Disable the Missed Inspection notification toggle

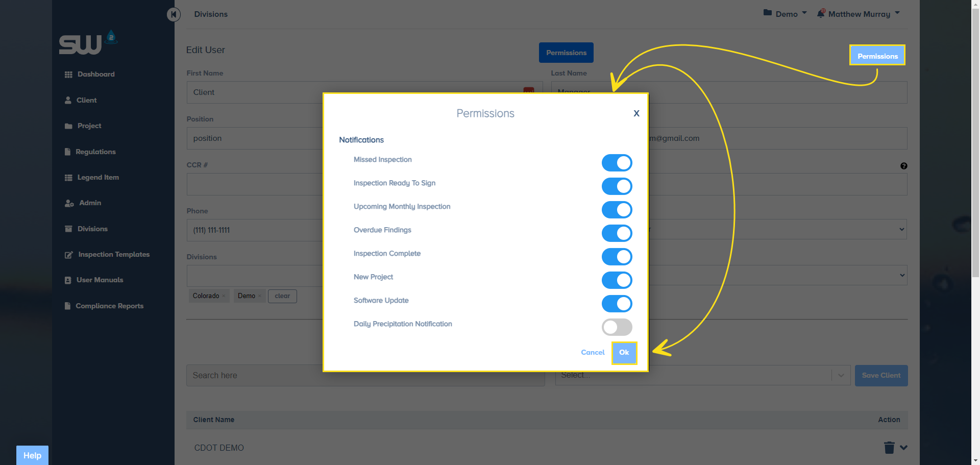pyautogui.click(x=617, y=163)
